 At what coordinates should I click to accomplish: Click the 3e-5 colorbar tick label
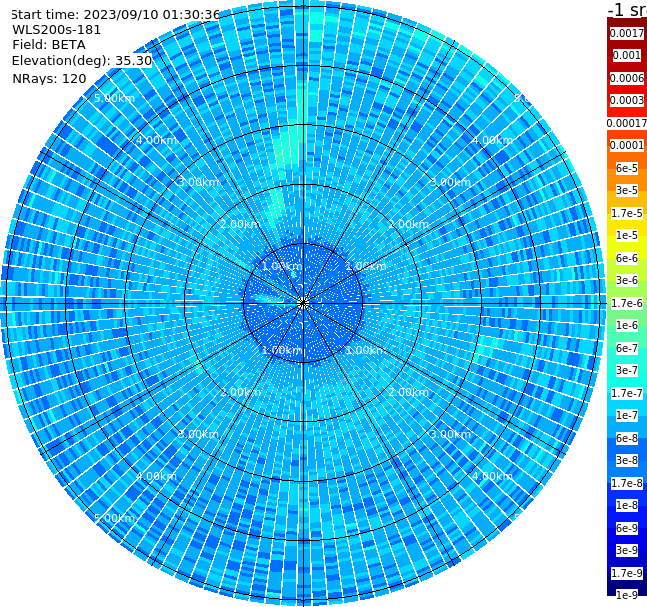click(627, 190)
